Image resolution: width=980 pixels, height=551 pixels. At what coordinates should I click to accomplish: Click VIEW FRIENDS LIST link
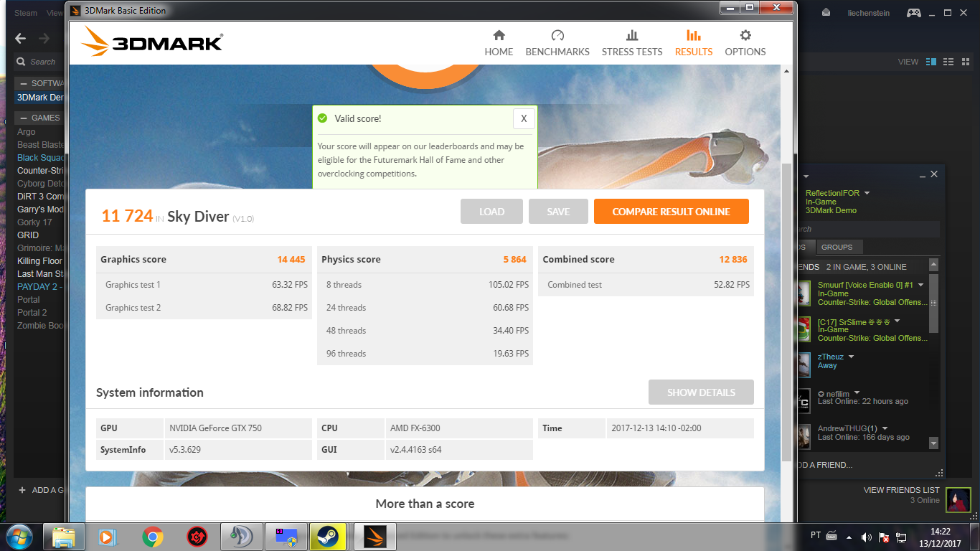(x=902, y=490)
